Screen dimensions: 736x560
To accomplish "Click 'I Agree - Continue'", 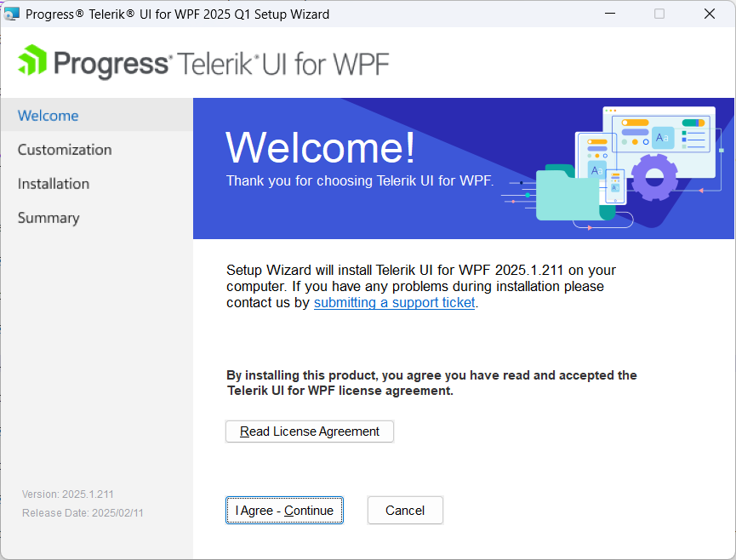I will click(x=284, y=510).
